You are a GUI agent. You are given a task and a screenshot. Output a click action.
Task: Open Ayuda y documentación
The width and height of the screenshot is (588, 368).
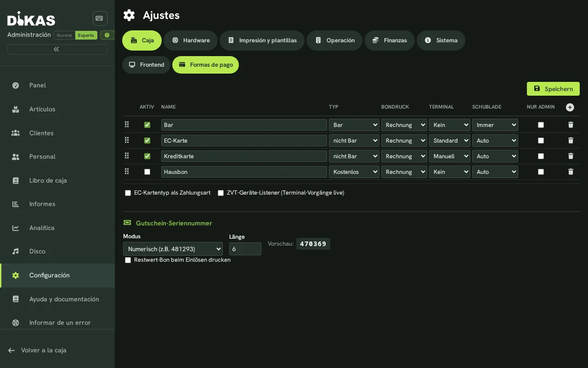pyautogui.click(x=57, y=299)
